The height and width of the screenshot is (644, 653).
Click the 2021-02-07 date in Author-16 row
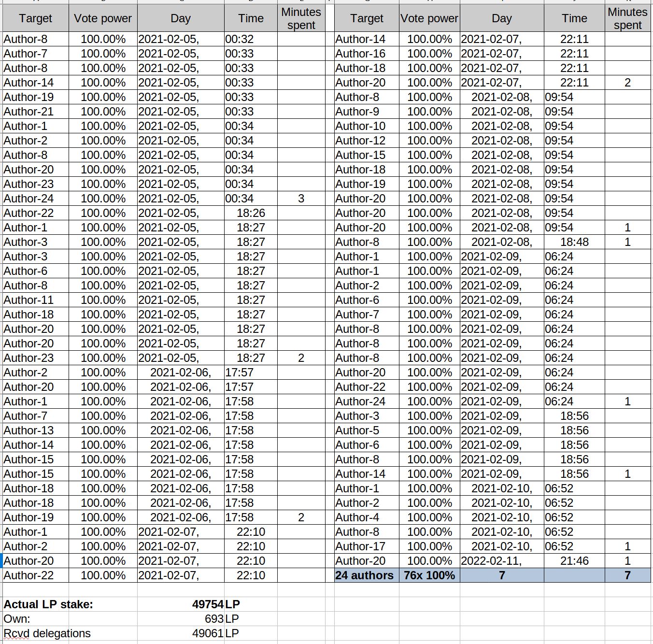[502, 54]
